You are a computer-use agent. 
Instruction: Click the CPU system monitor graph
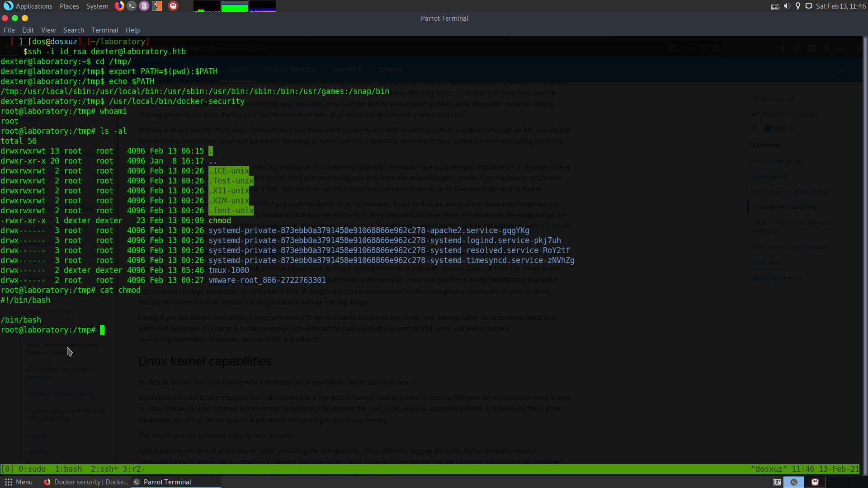click(207, 6)
